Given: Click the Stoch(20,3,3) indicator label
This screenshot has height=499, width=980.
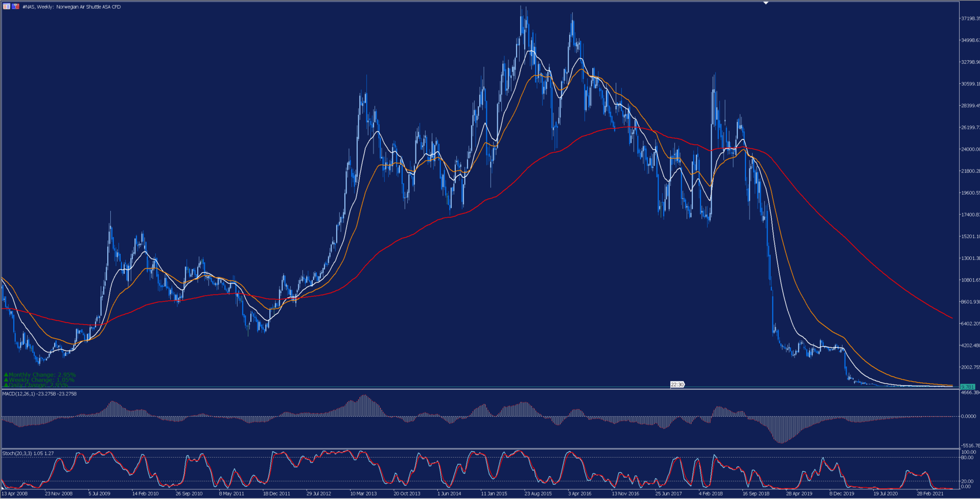Looking at the screenshot, I should click(28, 454).
